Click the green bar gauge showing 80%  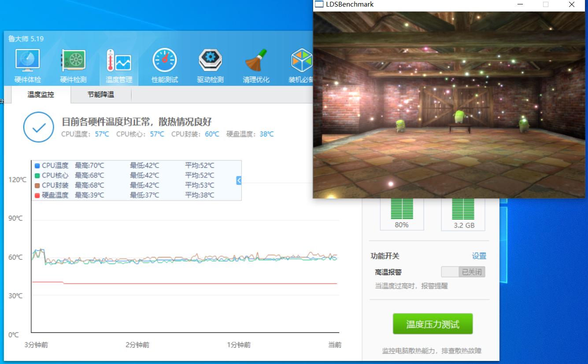(402, 209)
